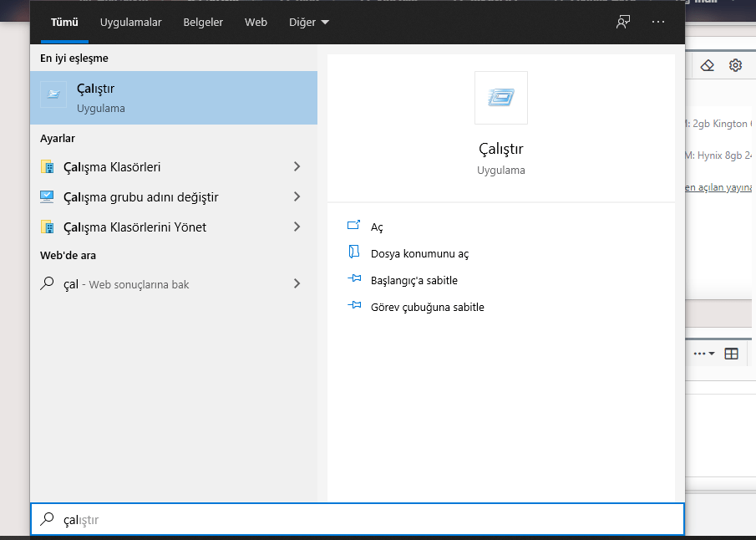Screen dimensions: 756x540
Task: Select the Çalışma Klasörleri settings result
Action: pos(174,167)
